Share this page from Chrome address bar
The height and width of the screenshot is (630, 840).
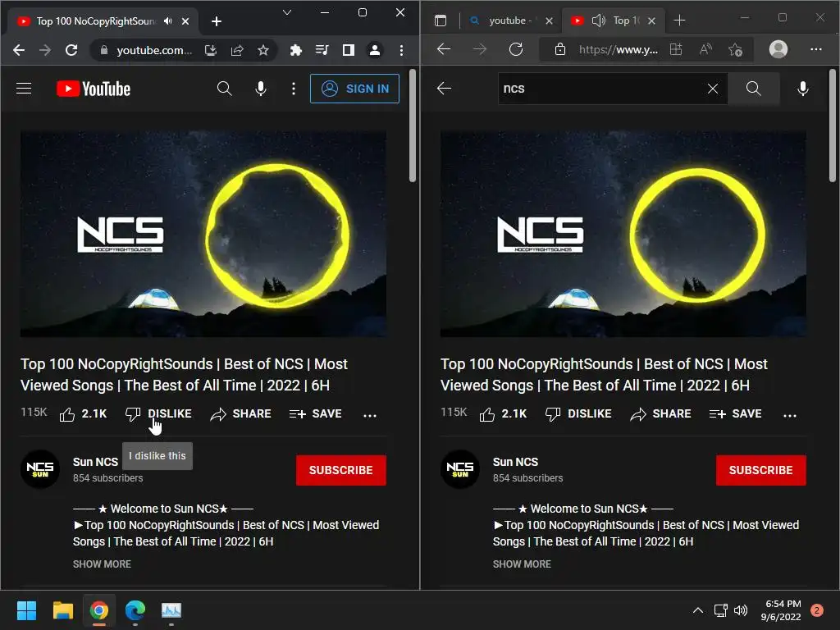pyautogui.click(x=237, y=50)
